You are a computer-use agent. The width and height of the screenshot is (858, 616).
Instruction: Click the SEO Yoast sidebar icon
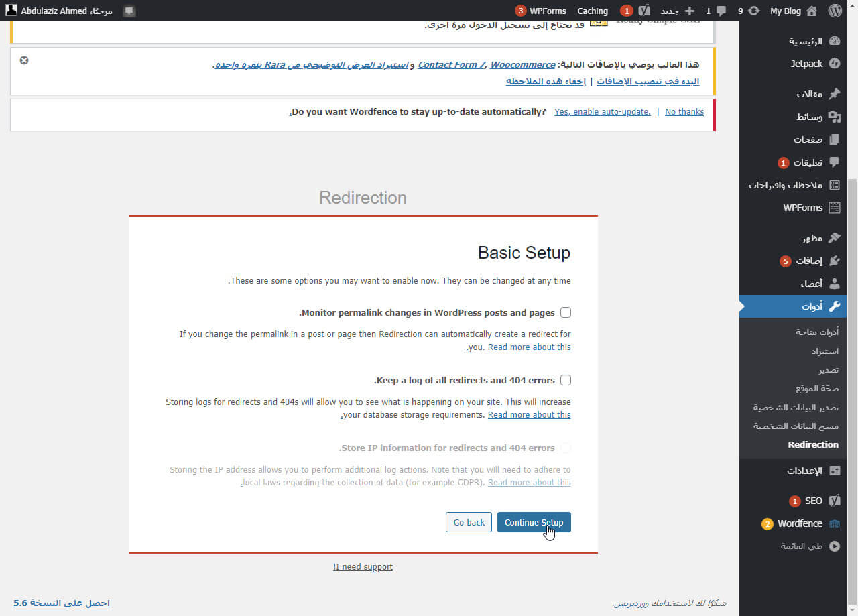pos(835,501)
